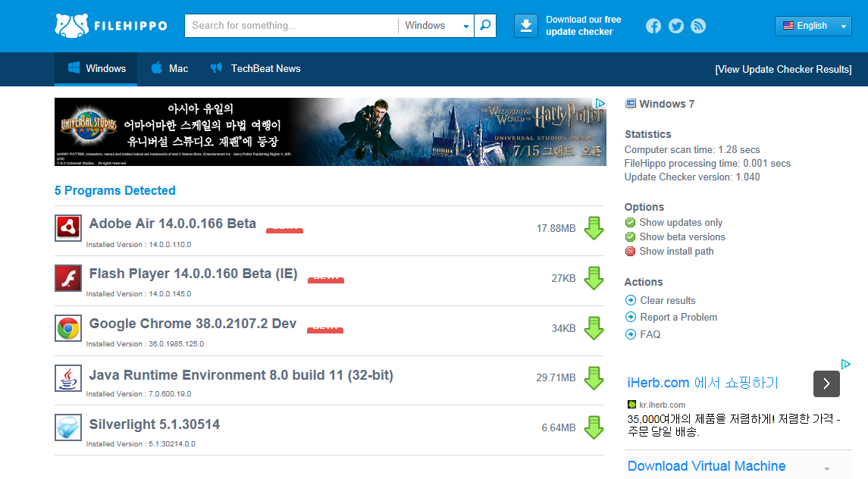This screenshot has height=479, width=868.
Task: Open the Windows platform dropdown in search
Action: (x=436, y=26)
